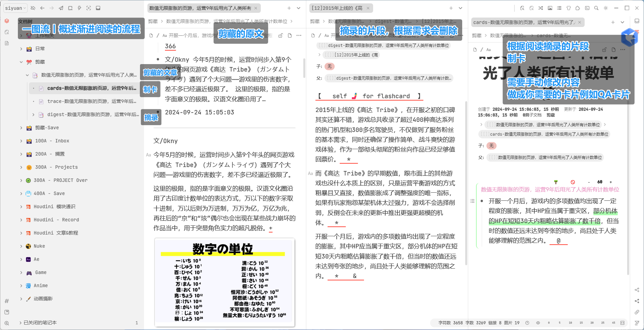Click the tag hash icon in left dock
Viewport: 644px width, 330px height.
pos(7,301)
